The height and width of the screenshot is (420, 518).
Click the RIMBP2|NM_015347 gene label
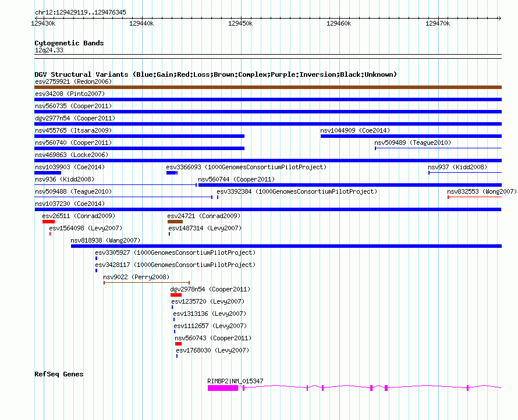pyautogui.click(x=235, y=381)
